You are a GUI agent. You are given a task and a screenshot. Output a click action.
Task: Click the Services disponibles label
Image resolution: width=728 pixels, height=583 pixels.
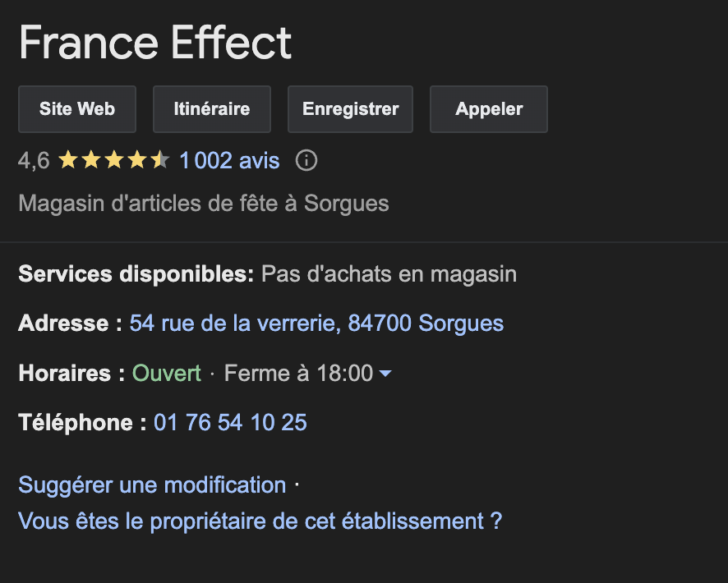click(x=136, y=273)
